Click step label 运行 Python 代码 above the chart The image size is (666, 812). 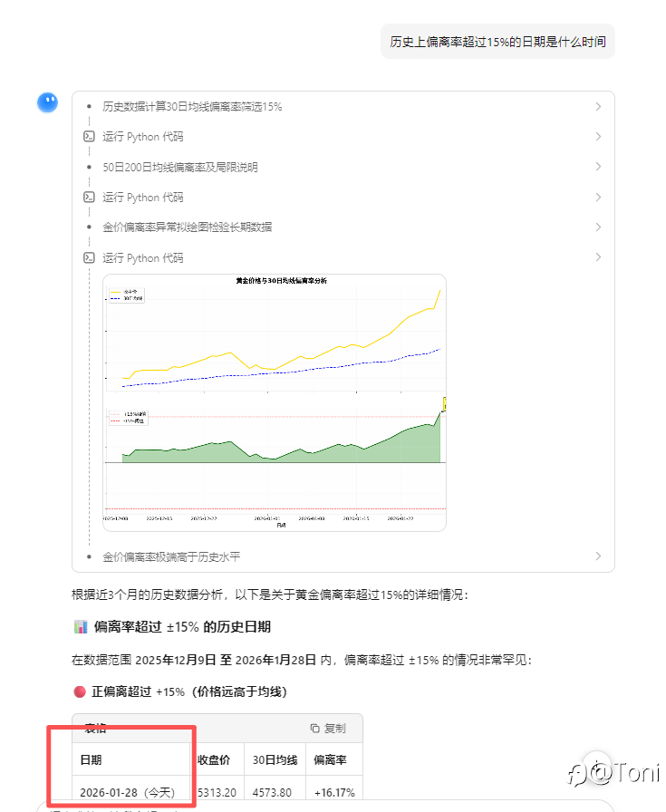point(143,258)
